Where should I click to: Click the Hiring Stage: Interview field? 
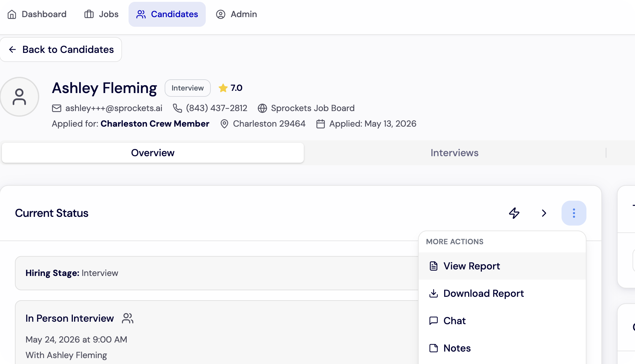(217, 273)
